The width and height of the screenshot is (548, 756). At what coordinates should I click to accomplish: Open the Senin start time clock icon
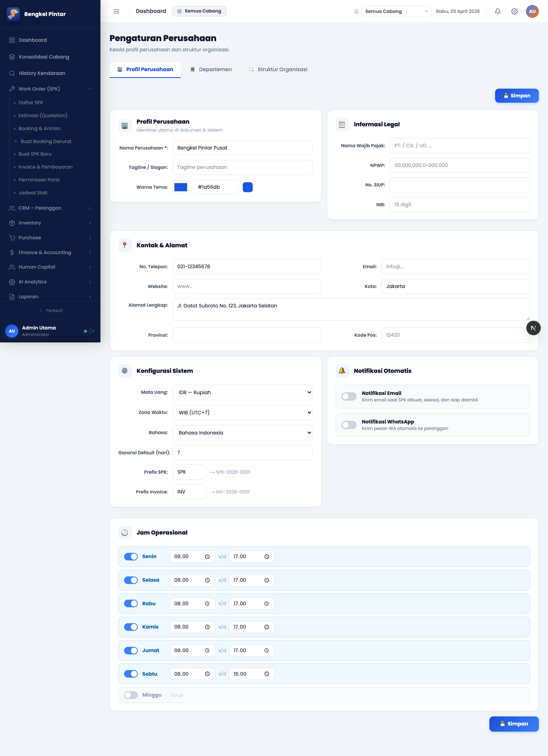(x=207, y=557)
